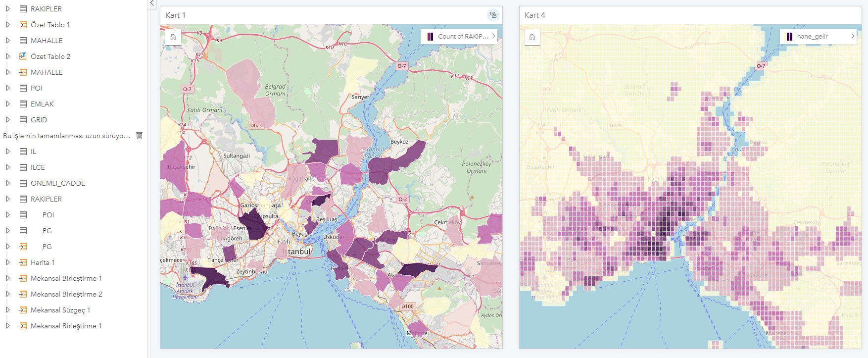
Task: Expand the ONEMLI_CADDE dataset
Action: [x=8, y=183]
